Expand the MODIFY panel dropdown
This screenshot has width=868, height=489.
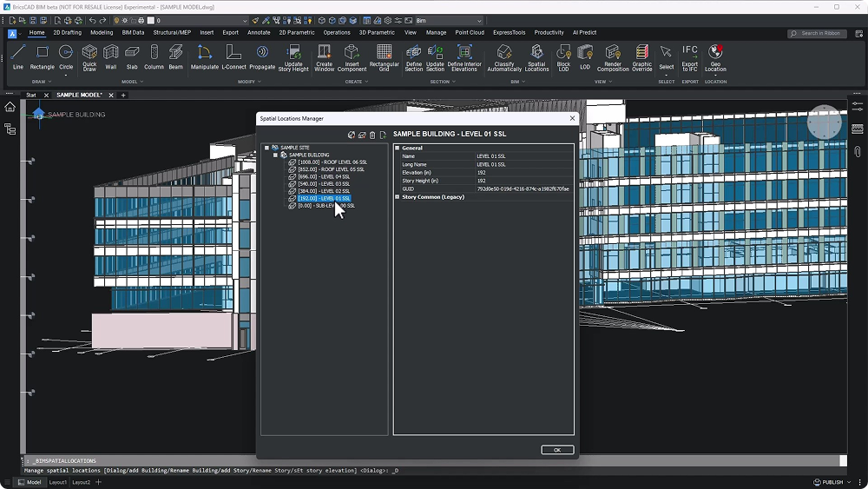coord(249,82)
